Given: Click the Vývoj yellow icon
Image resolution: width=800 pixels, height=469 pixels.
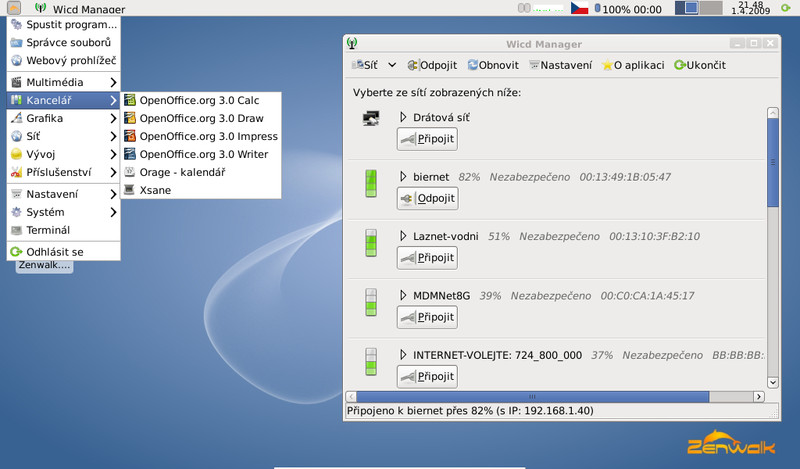Looking at the screenshot, I should (x=16, y=154).
